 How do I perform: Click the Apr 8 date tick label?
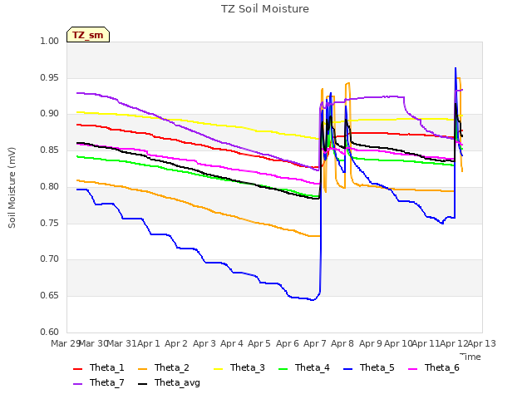pyautogui.click(x=342, y=343)
